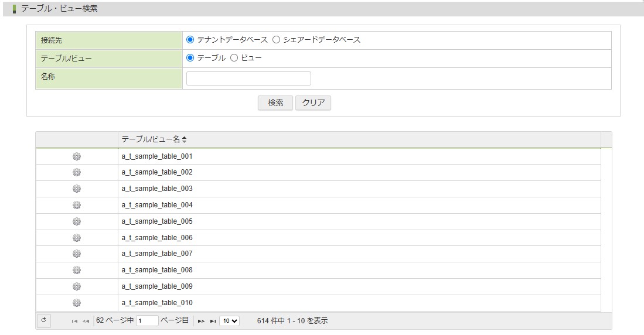Click the page number input box

pos(147,320)
